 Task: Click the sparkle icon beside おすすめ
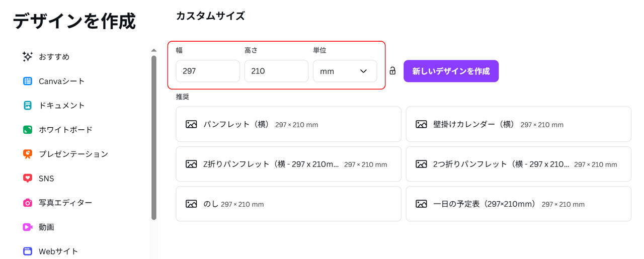(28, 57)
